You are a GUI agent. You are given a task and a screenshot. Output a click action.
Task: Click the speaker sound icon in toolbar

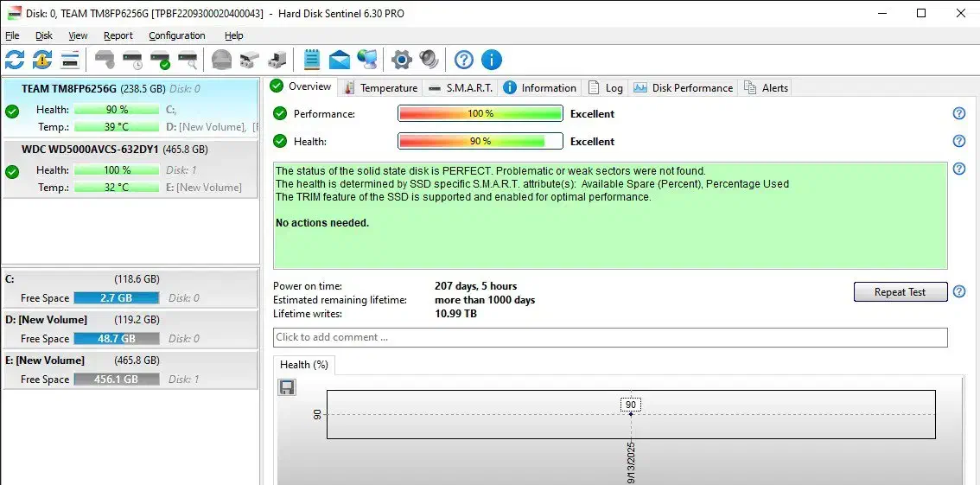point(429,60)
